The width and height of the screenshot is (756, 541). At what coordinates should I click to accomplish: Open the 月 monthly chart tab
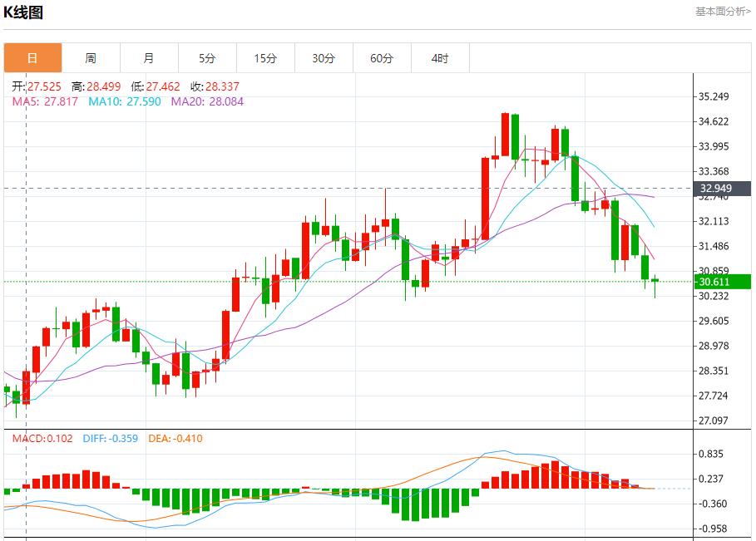point(149,58)
